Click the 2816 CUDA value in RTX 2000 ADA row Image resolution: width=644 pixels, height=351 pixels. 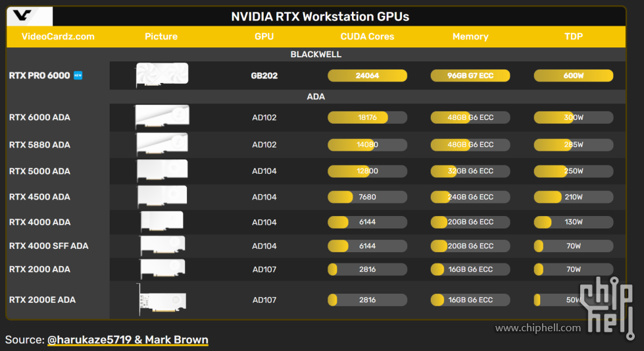point(367,269)
